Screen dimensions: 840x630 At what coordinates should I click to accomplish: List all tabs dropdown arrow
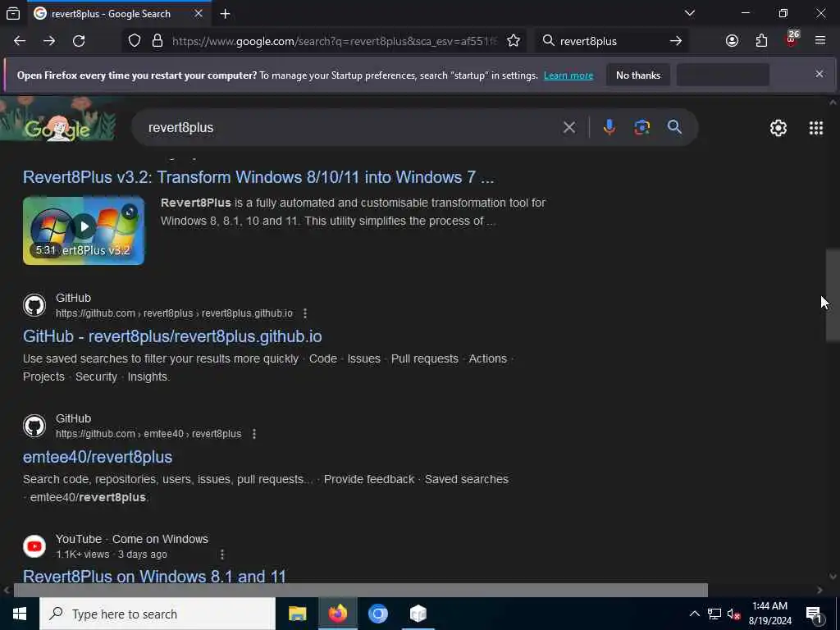(689, 13)
